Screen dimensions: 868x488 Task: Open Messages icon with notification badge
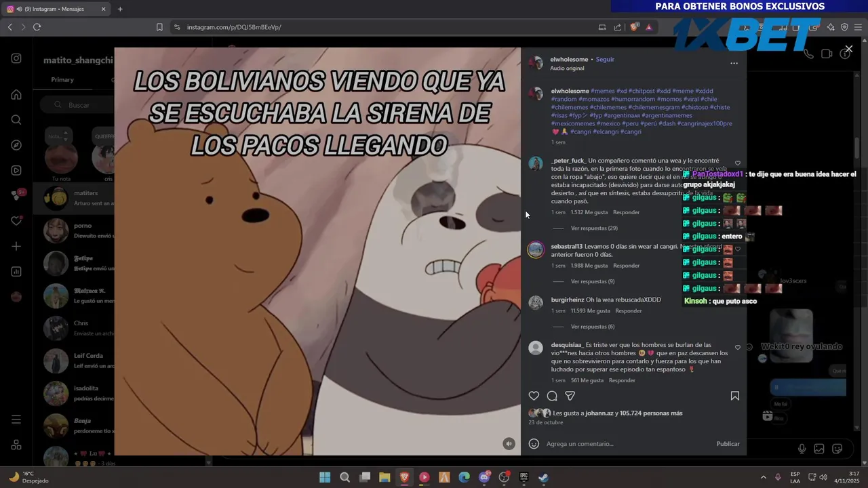17,195
